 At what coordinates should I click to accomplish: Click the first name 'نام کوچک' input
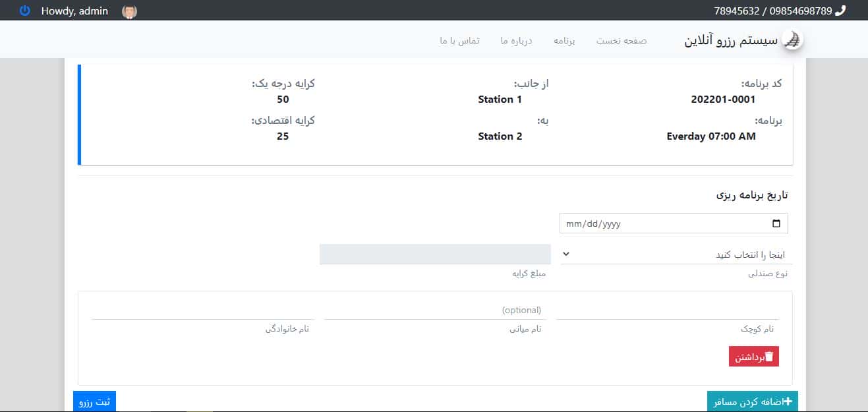point(668,310)
